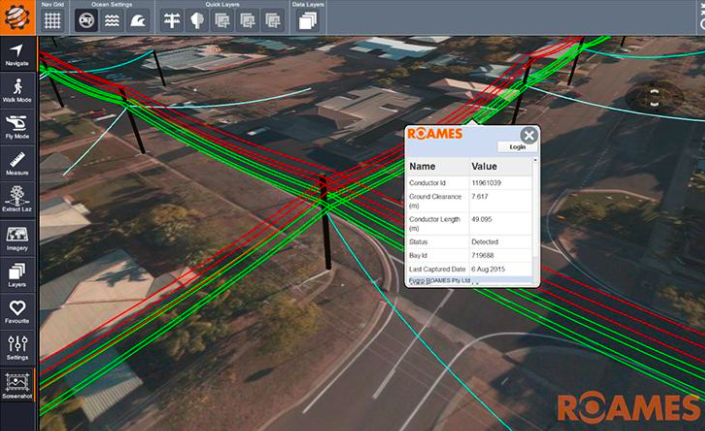Viewport: 705px width, 431px height.
Task: Toggle the power pole quick layer
Action: click(x=172, y=20)
